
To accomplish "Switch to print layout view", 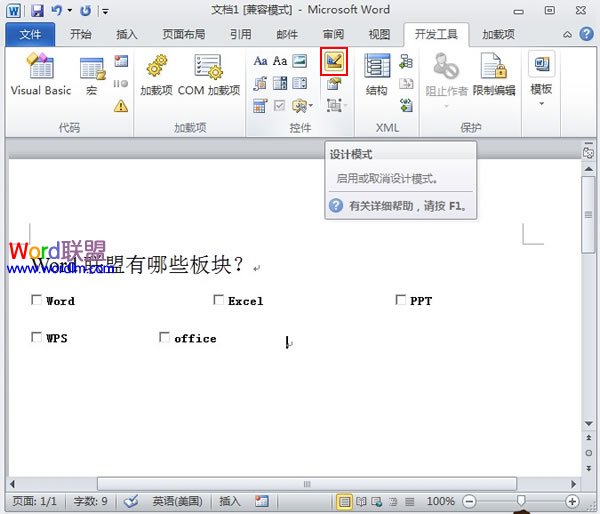I will [344, 501].
